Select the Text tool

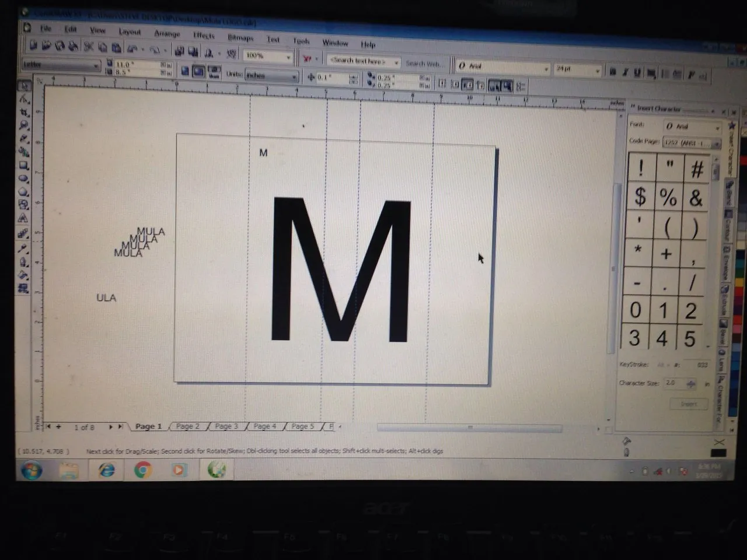(x=24, y=218)
